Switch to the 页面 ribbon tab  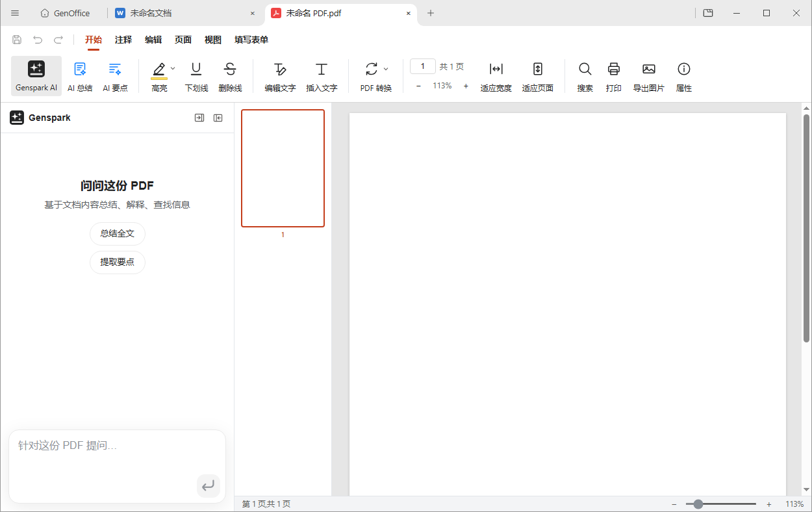[183, 40]
